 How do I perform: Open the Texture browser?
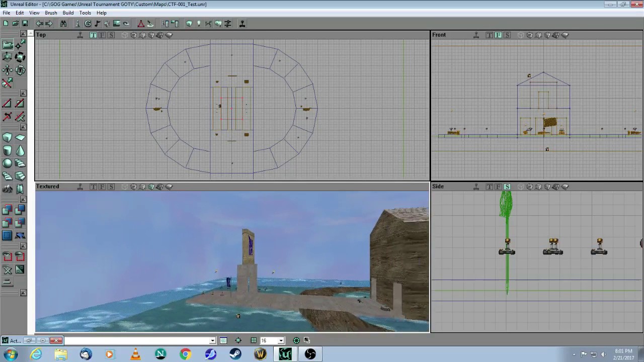click(117, 24)
